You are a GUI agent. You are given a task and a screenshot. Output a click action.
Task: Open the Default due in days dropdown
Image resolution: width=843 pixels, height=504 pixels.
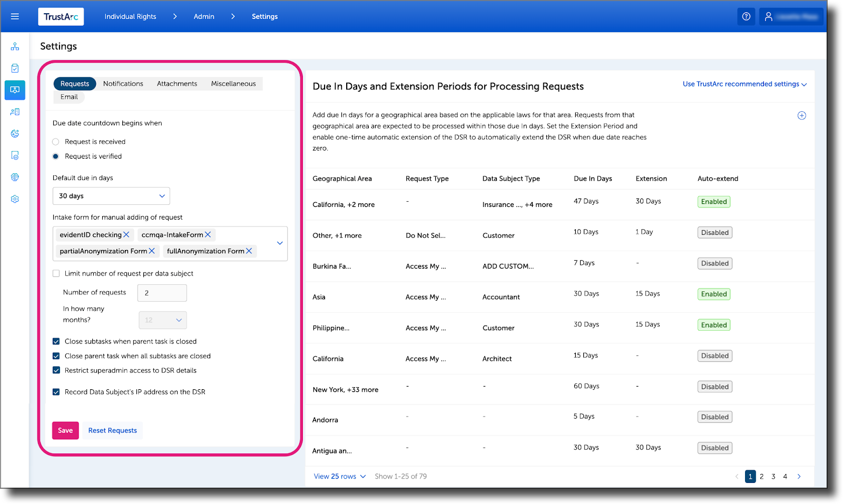[111, 195]
